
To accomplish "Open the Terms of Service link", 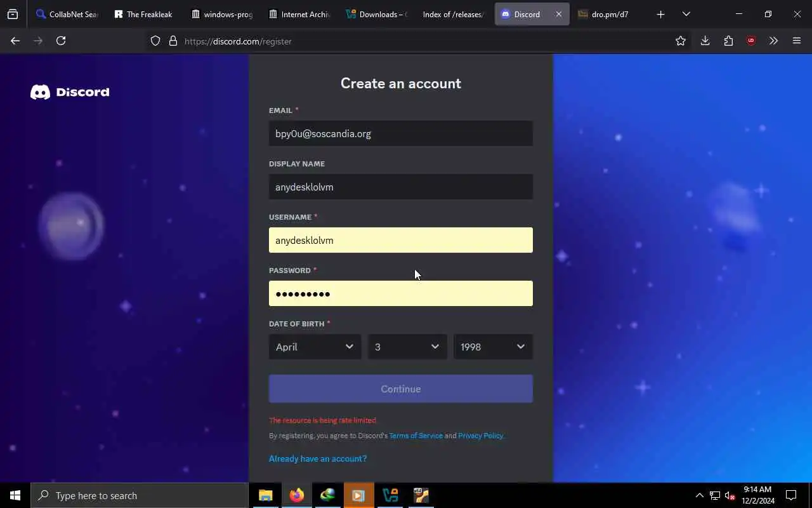I will click(x=416, y=436).
